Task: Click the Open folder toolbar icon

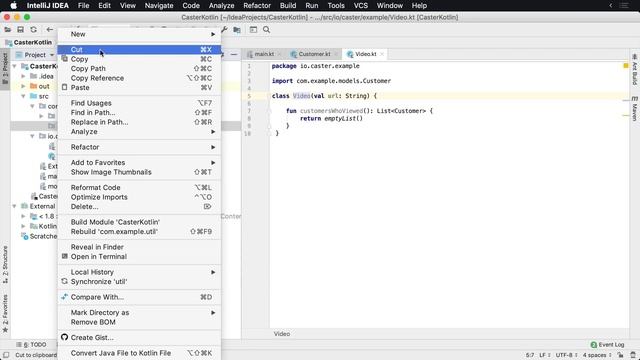Action: pos(7,29)
